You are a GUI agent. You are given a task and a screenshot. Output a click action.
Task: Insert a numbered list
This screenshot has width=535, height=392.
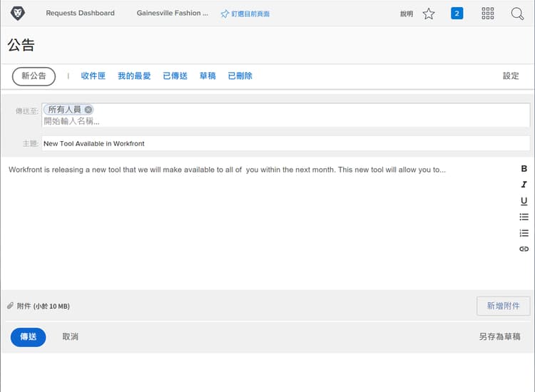pyautogui.click(x=524, y=233)
